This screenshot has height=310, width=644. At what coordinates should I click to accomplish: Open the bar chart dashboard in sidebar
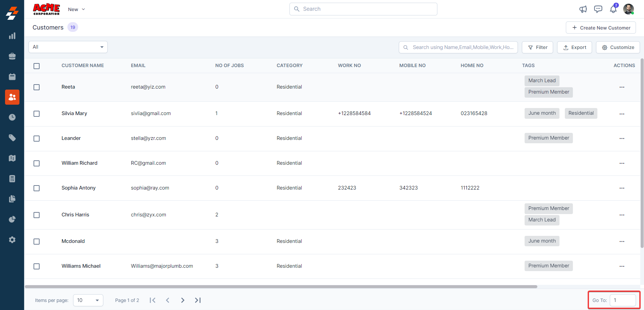point(12,36)
